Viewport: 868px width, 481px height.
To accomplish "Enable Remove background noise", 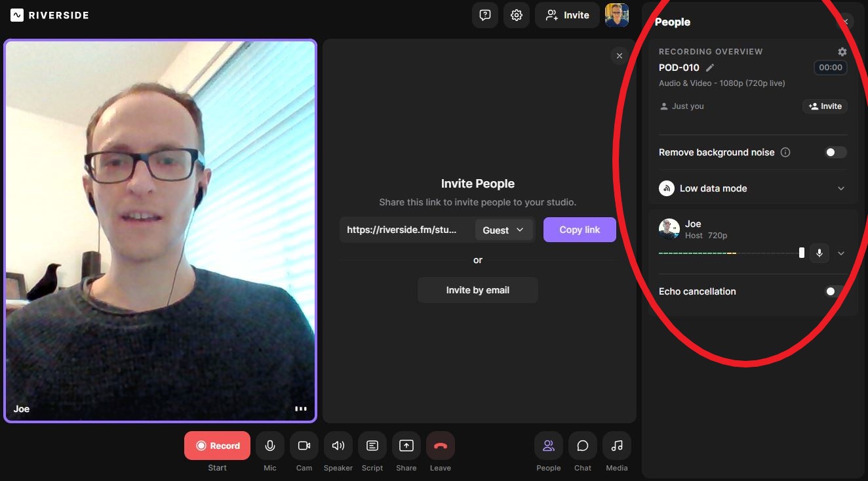I will pyautogui.click(x=835, y=152).
